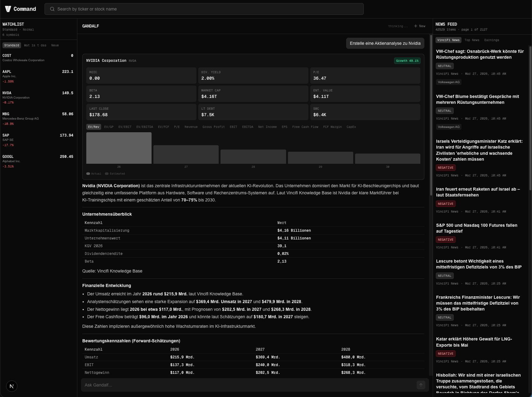Switch to the Top News tab

pyautogui.click(x=472, y=40)
